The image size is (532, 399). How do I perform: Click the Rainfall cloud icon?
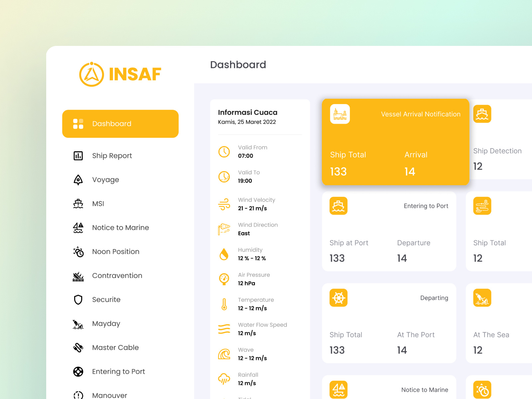point(224,379)
